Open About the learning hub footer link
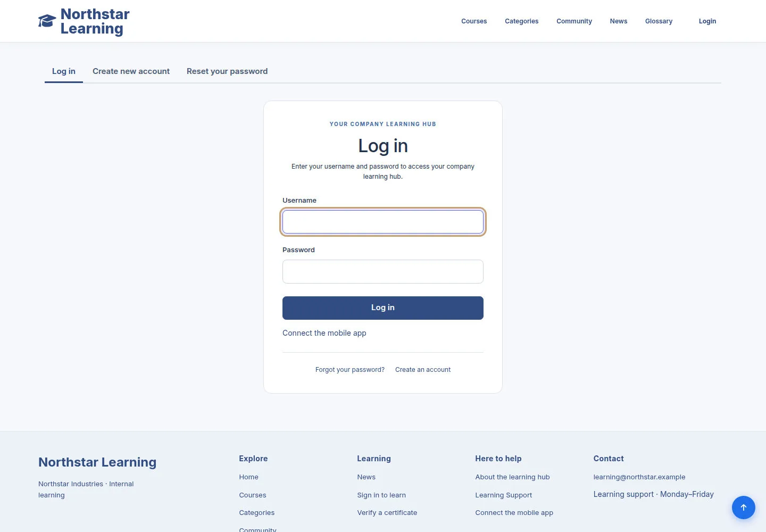Screen dimensions: 766x532 [513, 477]
